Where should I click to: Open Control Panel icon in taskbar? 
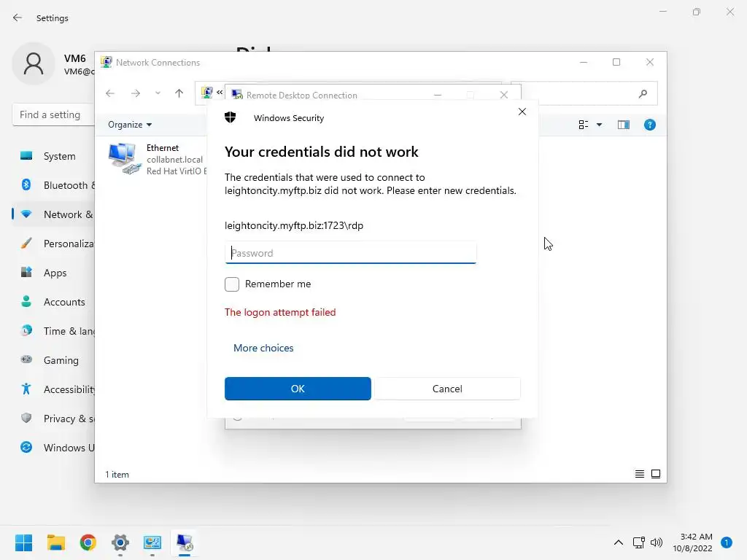click(152, 542)
